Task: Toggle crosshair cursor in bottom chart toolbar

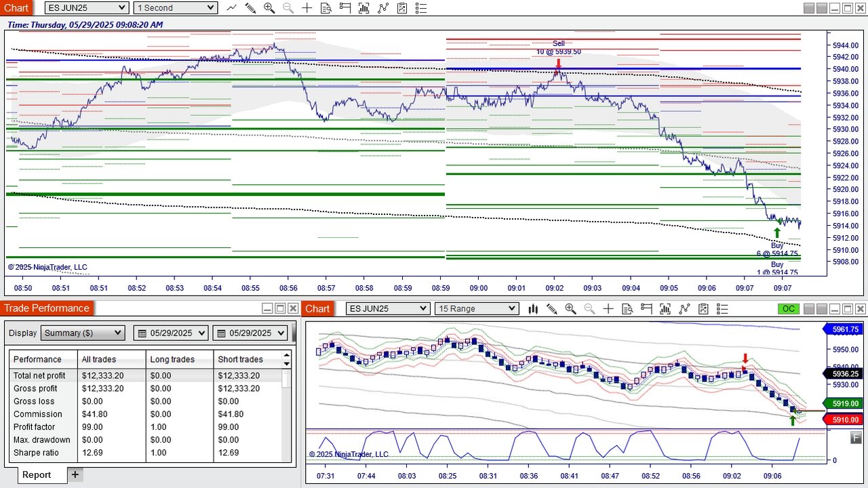Action: coord(608,308)
